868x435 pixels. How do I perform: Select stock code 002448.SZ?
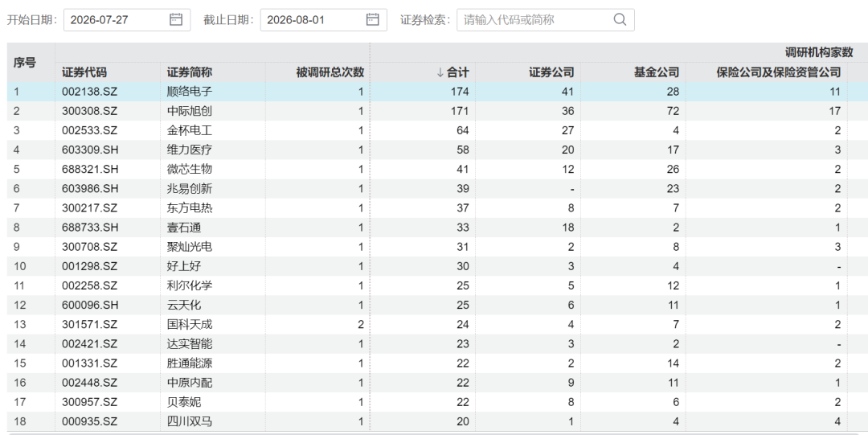(90, 383)
